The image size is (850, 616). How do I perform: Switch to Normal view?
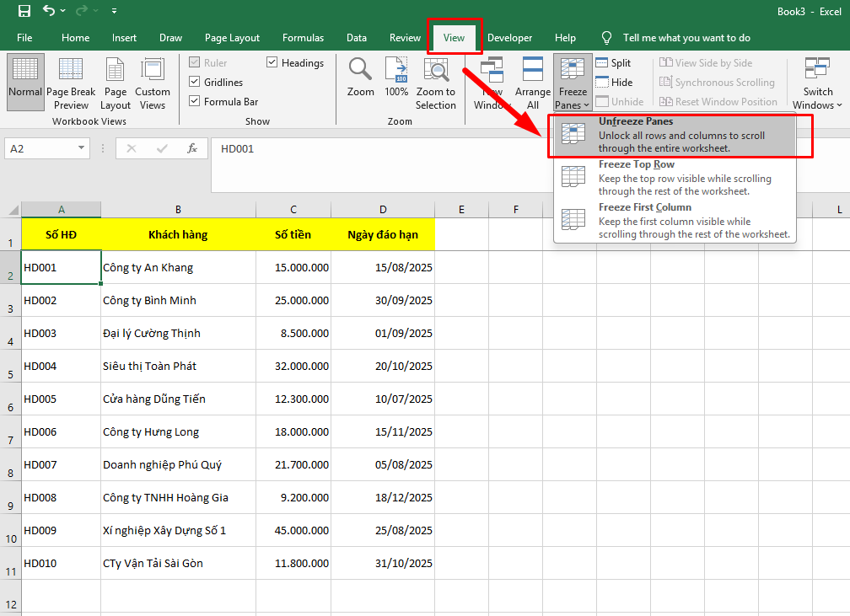pyautogui.click(x=24, y=82)
